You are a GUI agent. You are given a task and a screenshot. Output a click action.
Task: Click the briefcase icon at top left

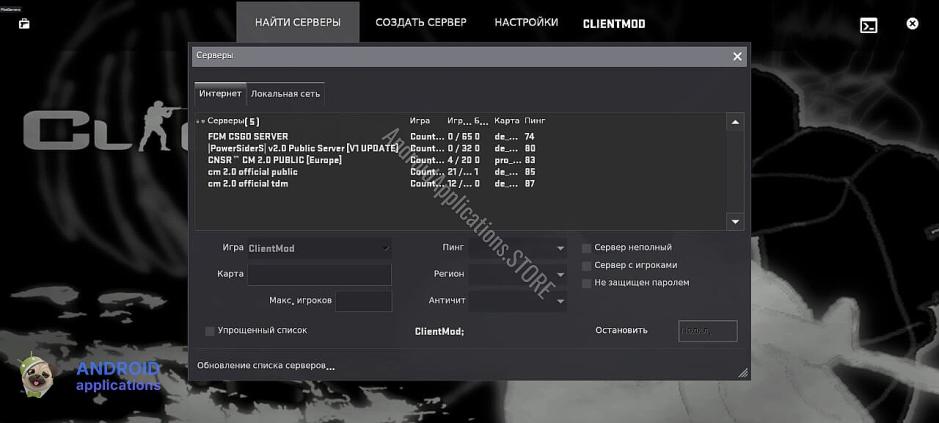point(24,24)
